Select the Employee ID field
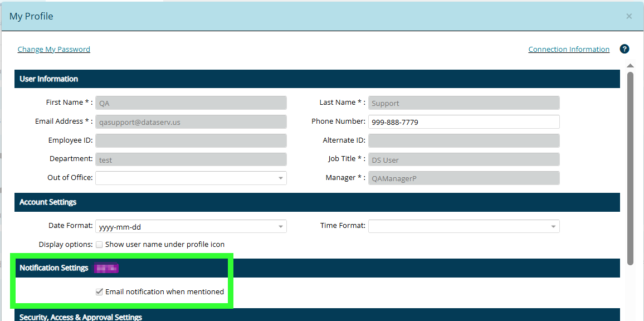 tap(191, 140)
